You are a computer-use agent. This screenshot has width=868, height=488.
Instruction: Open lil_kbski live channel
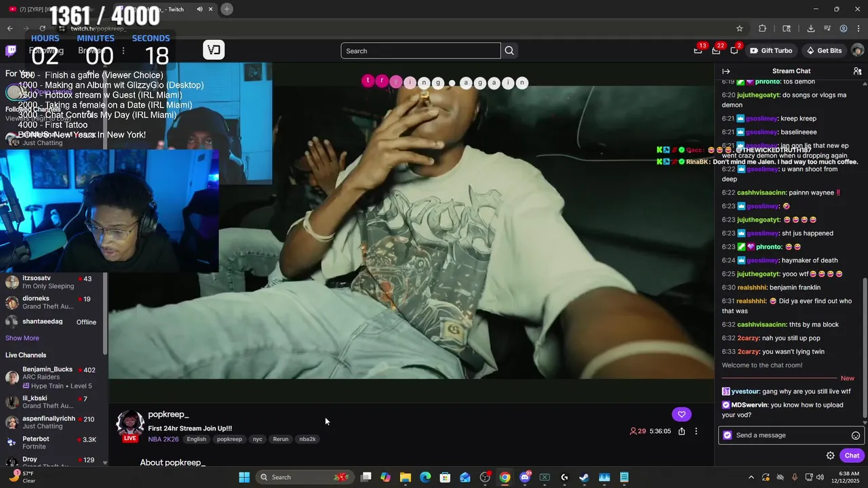click(x=53, y=402)
